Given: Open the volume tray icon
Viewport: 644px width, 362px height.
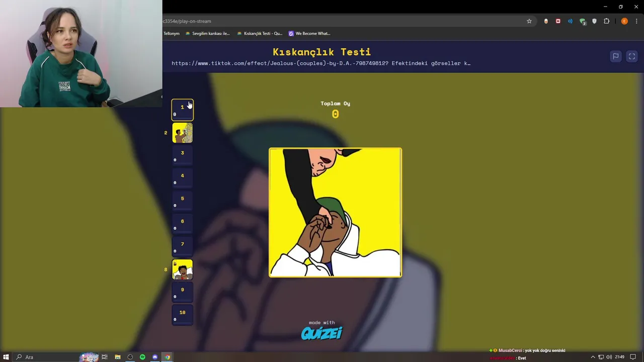Looking at the screenshot, I should 609,357.
